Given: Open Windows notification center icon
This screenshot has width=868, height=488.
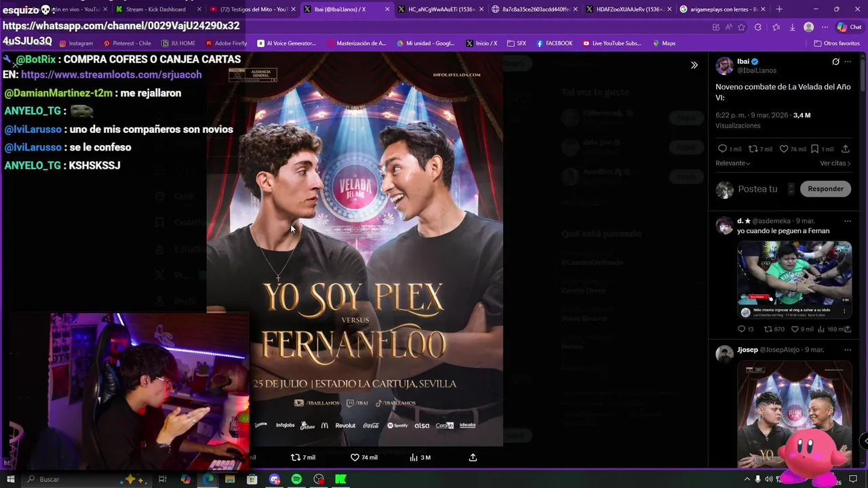Looking at the screenshot, I should 853,479.
